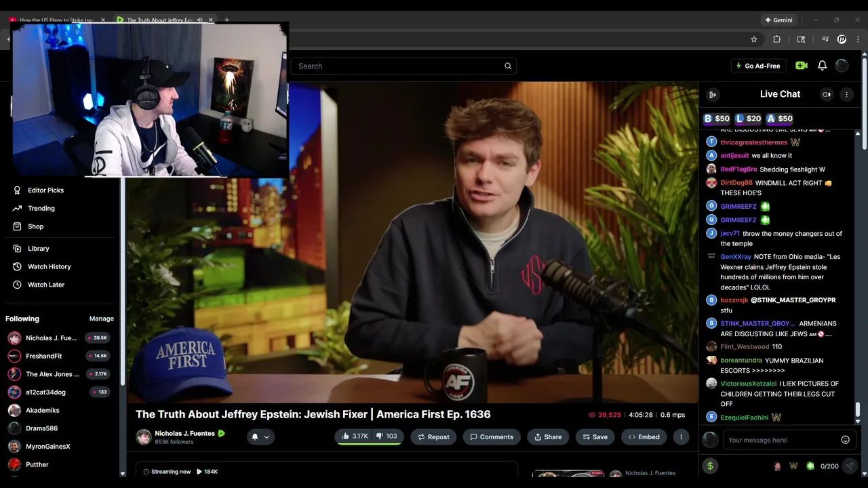Insert the green gem emote
Image resolution: width=868 pixels, height=488 pixels.
tap(810, 466)
